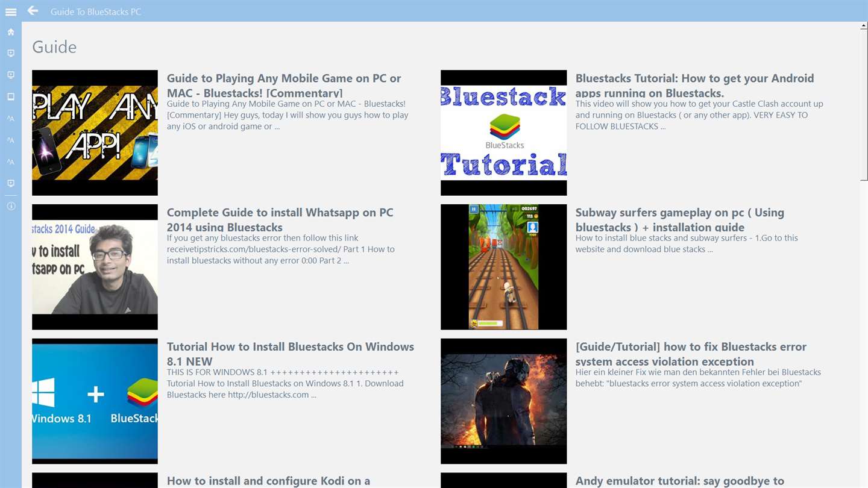Open the Subway Surfers gameplay thumbnail
This screenshot has width=868, height=488.
(x=503, y=267)
